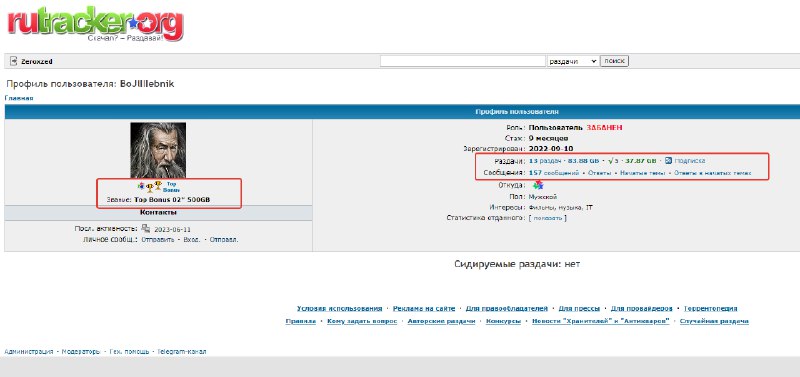
Task: Show the Статистика отданного показать link
Action: pyautogui.click(x=547, y=218)
